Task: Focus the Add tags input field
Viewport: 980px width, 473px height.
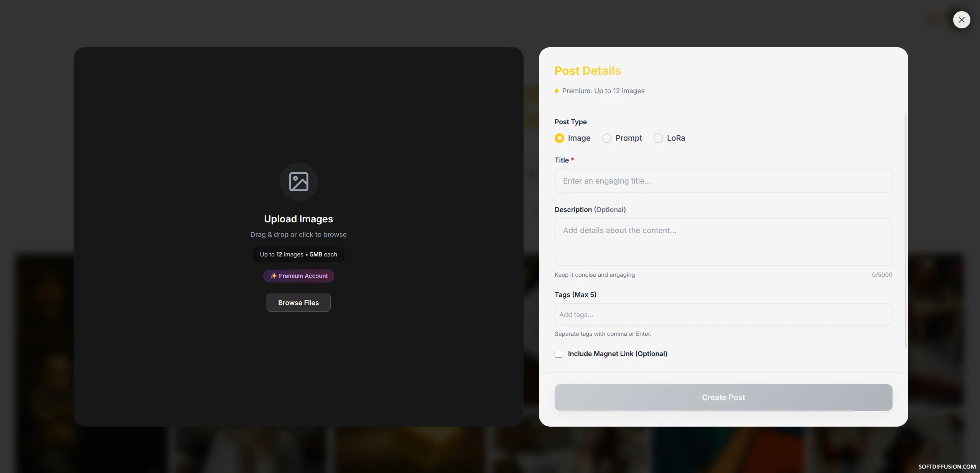Action: pos(723,315)
